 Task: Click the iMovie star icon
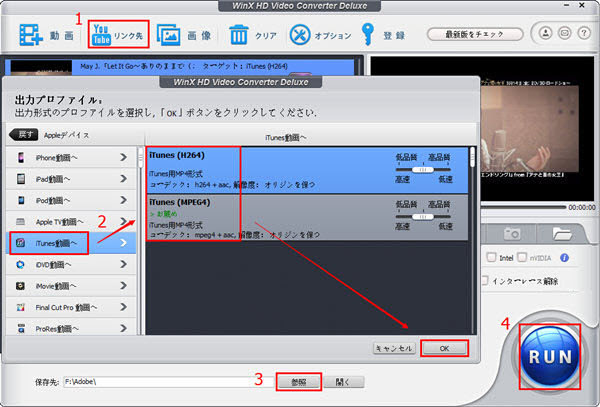(x=21, y=286)
